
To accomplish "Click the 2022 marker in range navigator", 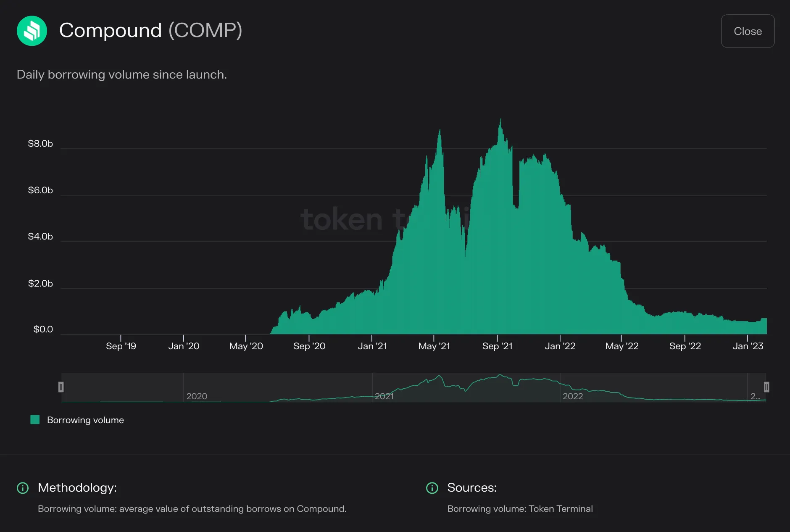I will click(x=573, y=396).
